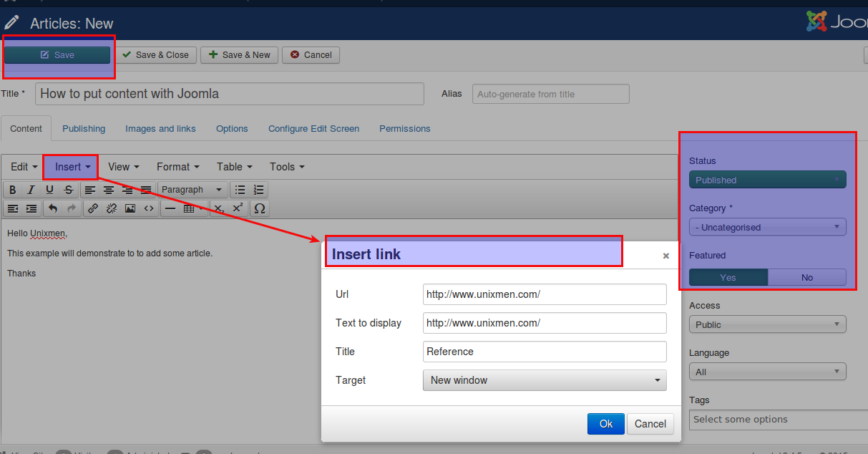Open the Access dropdown showing Public
This screenshot has width=868, height=454.
(768, 324)
